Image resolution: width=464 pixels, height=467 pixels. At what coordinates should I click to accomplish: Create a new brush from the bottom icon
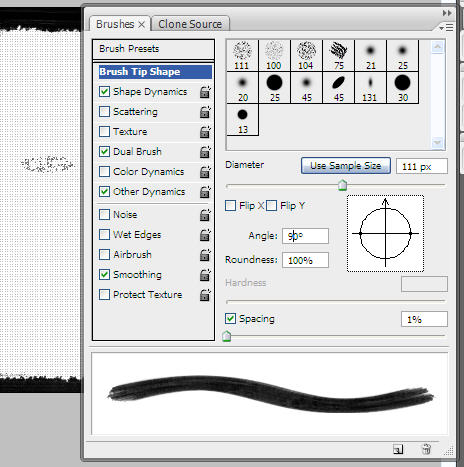point(398,449)
